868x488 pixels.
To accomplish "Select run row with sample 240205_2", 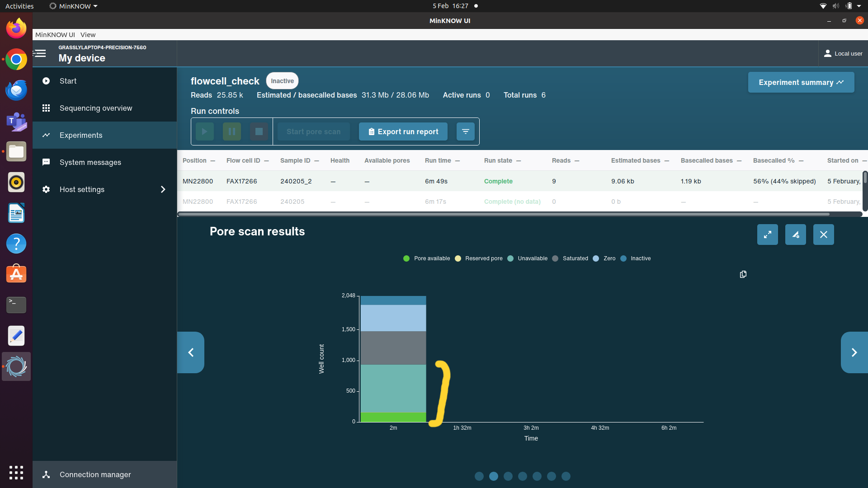I will click(520, 181).
